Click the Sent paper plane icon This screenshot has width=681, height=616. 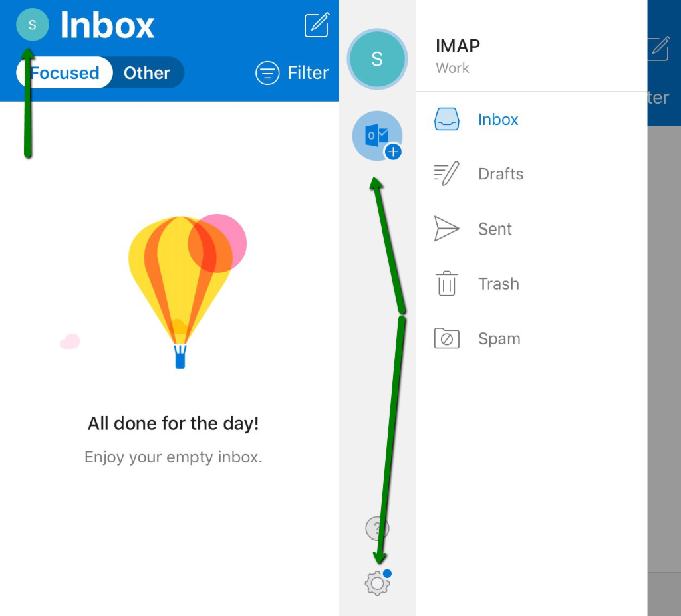[x=446, y=229]
